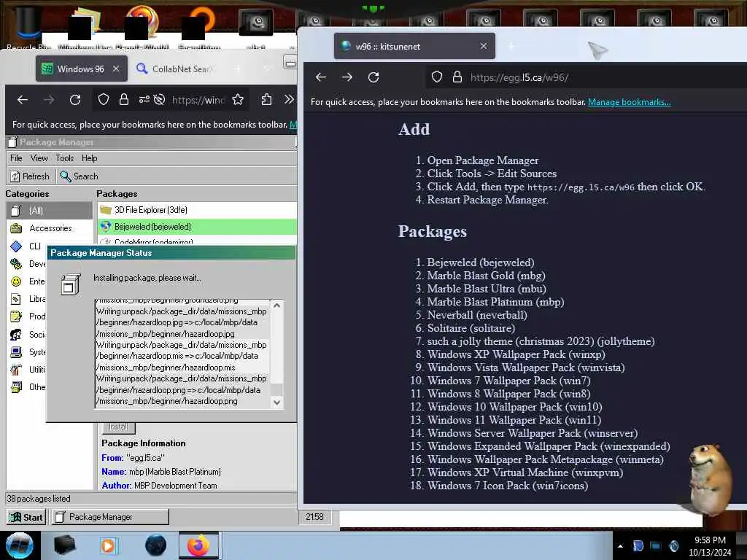
Task: Click the left browser address bar
Action: tap(198, 100)
